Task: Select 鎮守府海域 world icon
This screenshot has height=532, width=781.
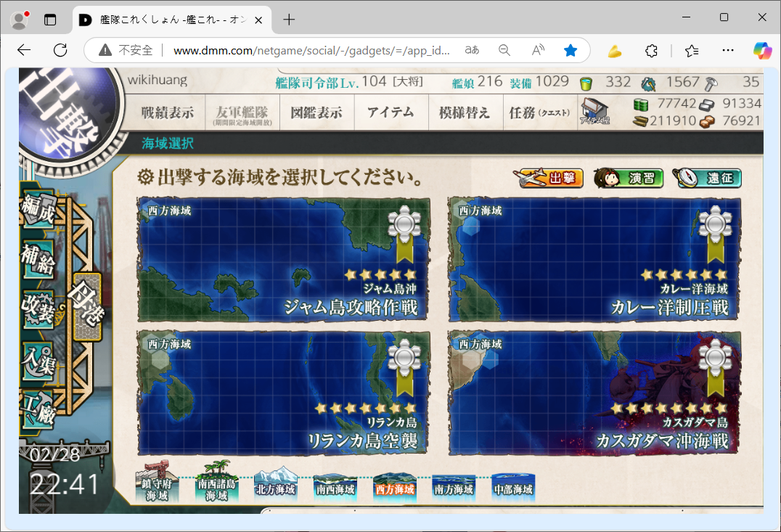Action: pos(157,482)
